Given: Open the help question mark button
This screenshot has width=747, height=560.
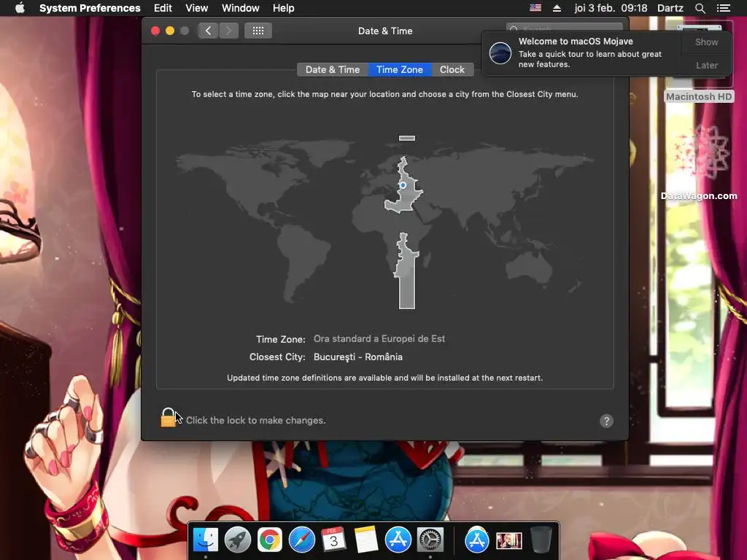Looking at the screenshot, I should 606,421.
